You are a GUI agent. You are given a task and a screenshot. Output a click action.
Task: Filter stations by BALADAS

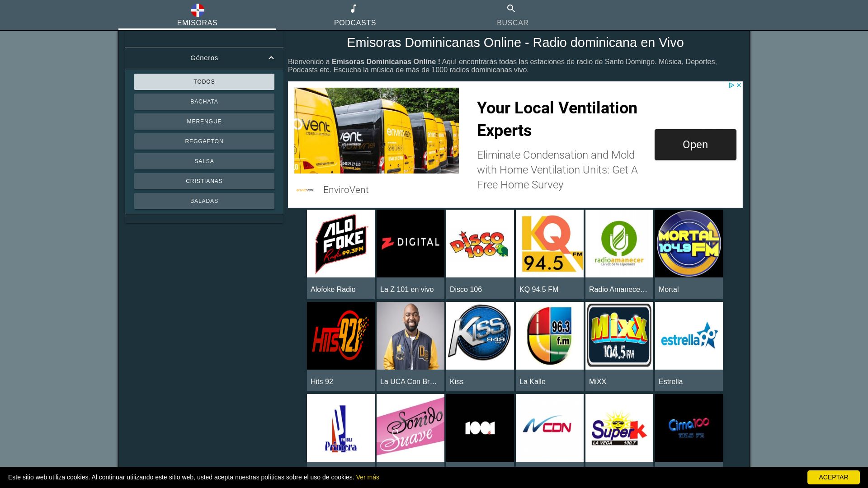pos(204,201)
